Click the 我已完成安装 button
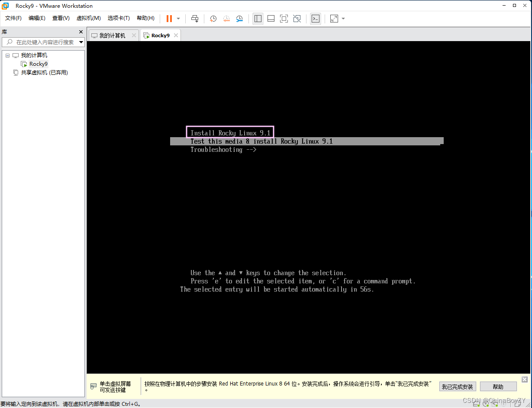532x408 pixels. [458, 386]
